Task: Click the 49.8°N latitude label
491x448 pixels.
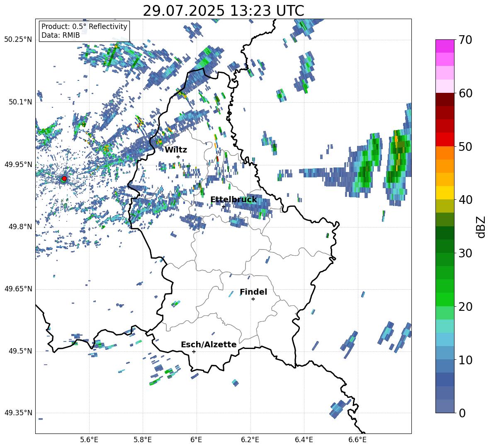Action: tap(20, 227)
